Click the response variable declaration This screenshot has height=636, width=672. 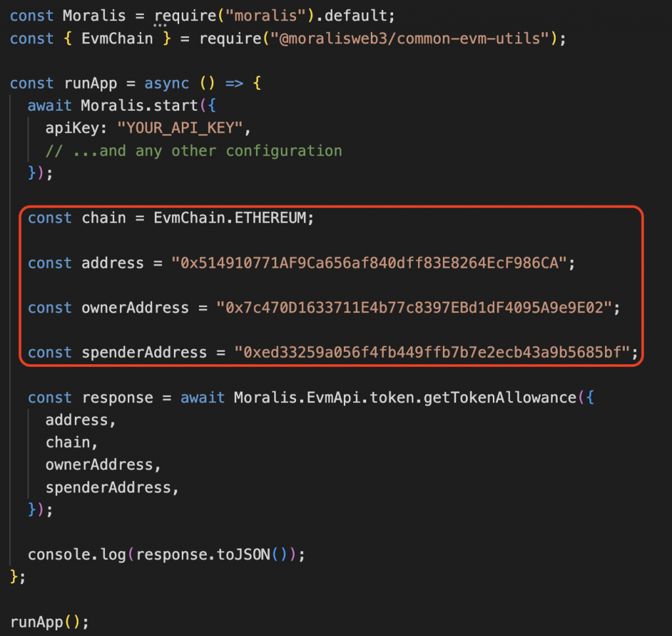(117, 398)
